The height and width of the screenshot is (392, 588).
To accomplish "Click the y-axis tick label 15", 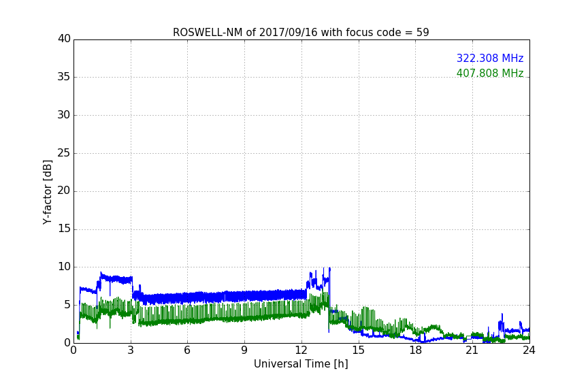I will point(64,229).
